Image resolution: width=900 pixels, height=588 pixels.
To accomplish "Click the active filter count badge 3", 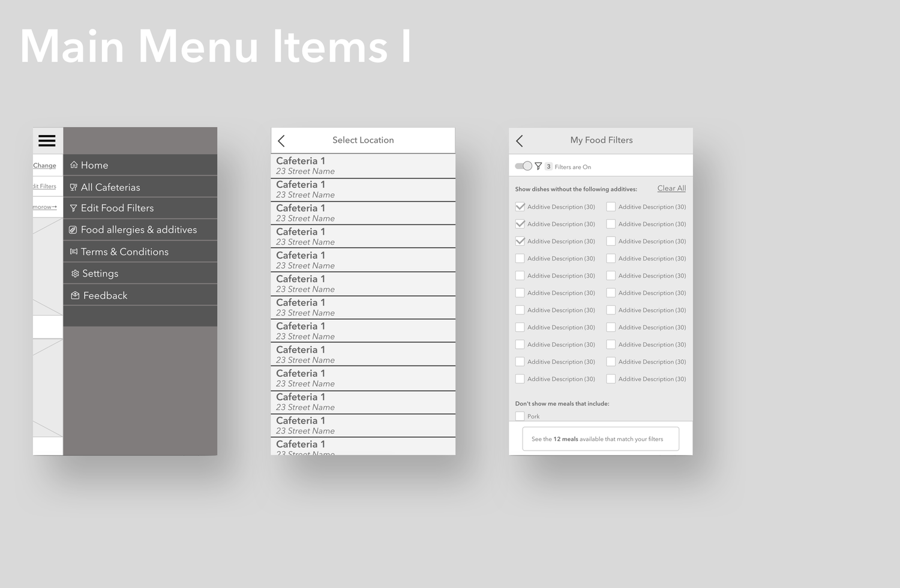I will [548, 167].
